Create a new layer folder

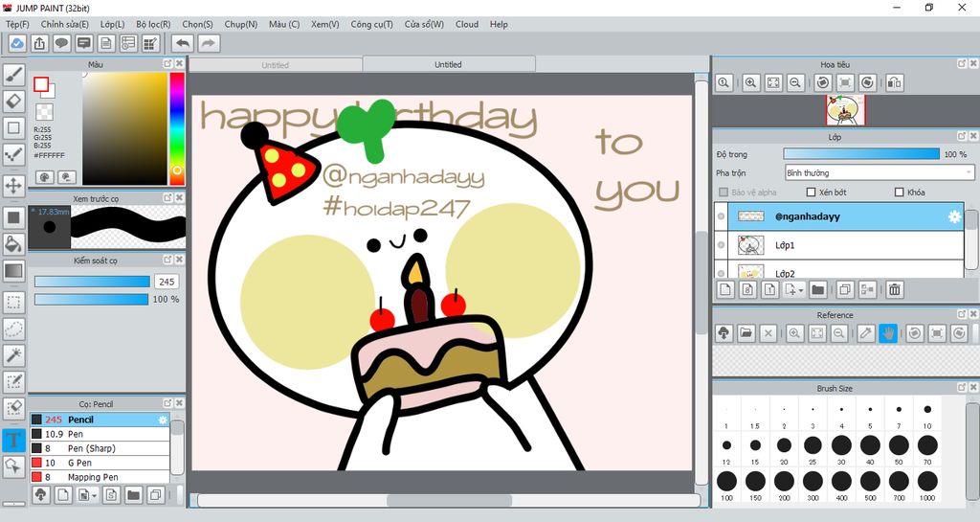[x=817, y=289]
